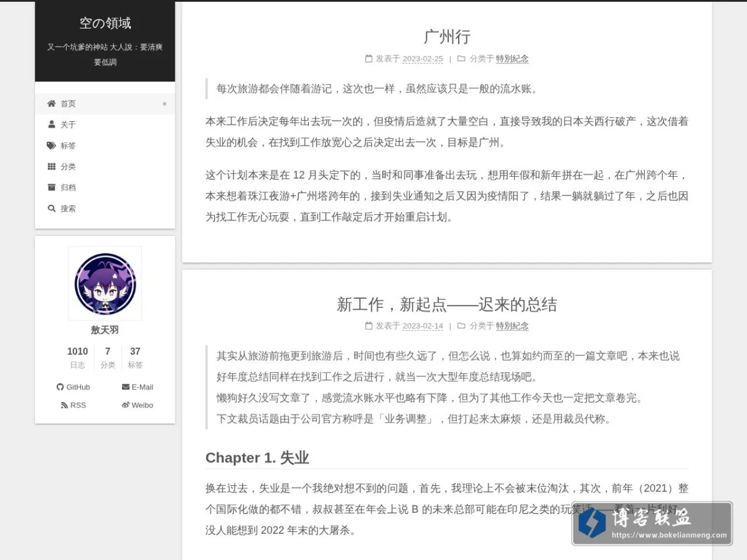Click the purple-haired avatar image
747x560 pixels.
105,283
